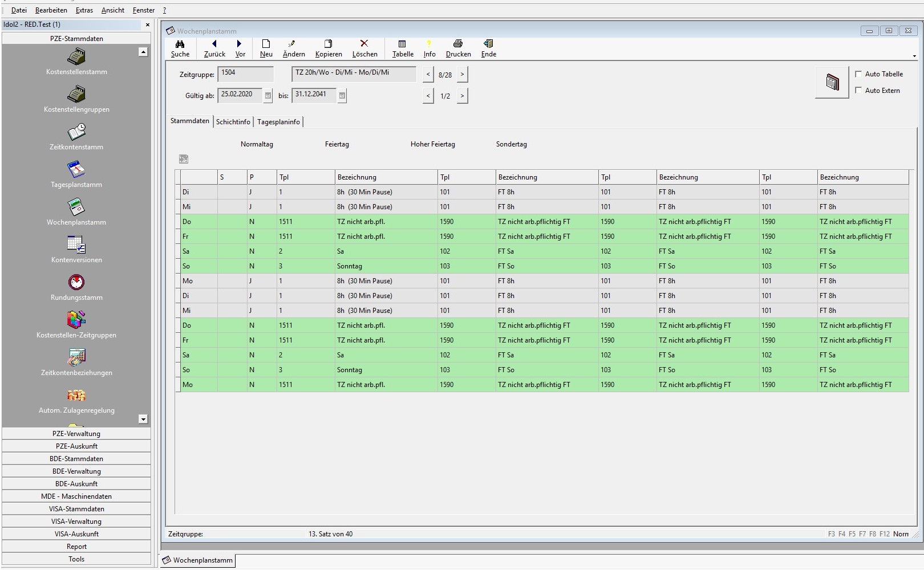This screenshot has width=924, height=570.
Task: Go to next Zeitgruppe record arrow
Action: point(462,74)
